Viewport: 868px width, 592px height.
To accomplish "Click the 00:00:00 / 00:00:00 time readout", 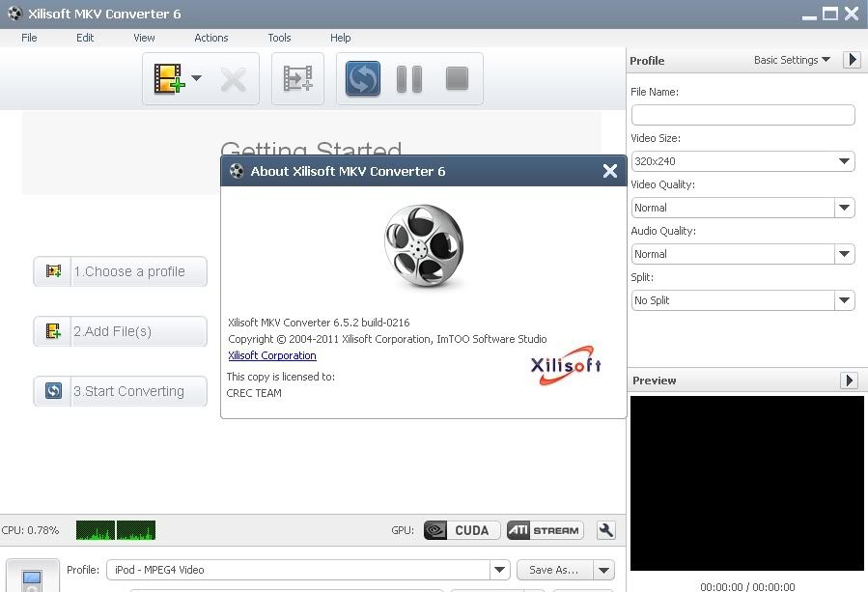I will coord(747,586).
